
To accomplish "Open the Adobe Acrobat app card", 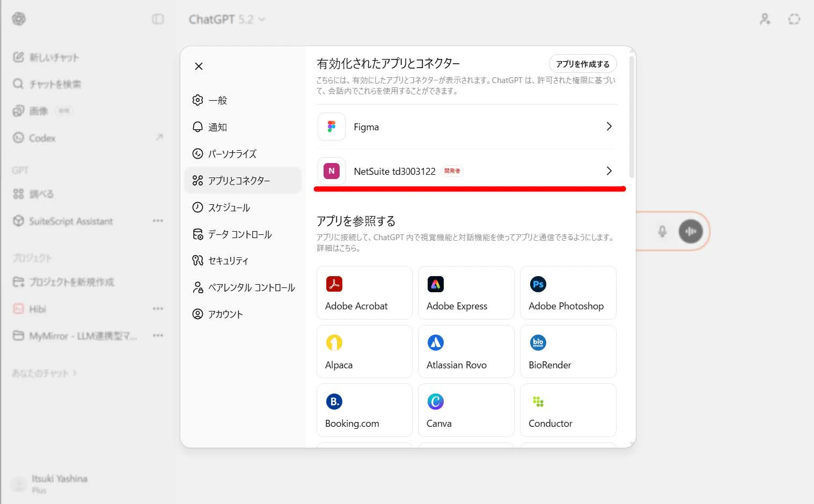I will pyautogui.click(x=364, y=293).
